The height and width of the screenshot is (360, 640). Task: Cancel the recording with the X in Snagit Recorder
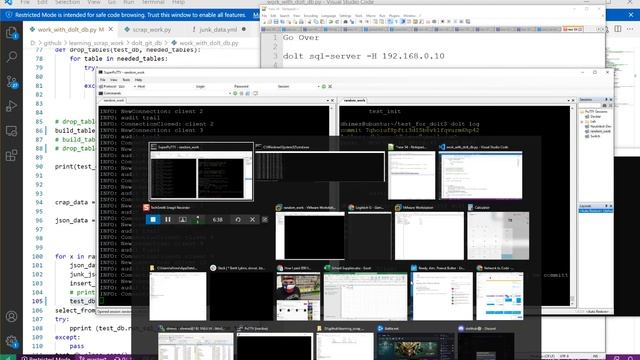click(252, 220)
